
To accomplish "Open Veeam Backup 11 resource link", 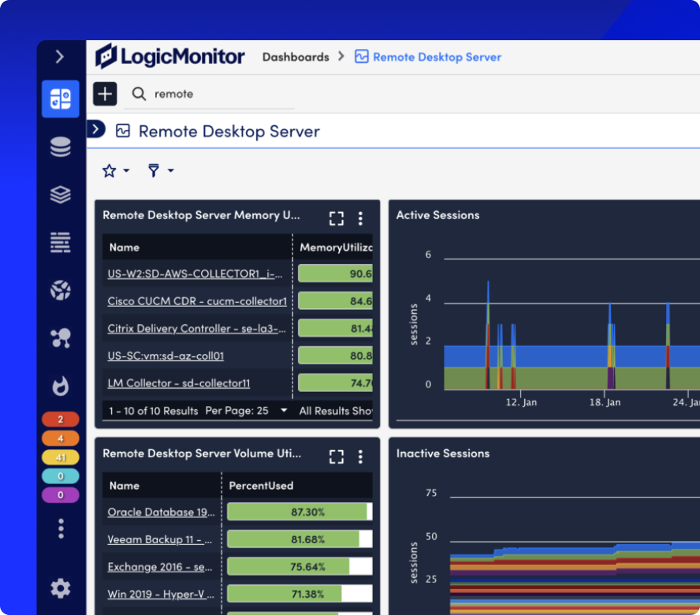I will coord(159,539).
